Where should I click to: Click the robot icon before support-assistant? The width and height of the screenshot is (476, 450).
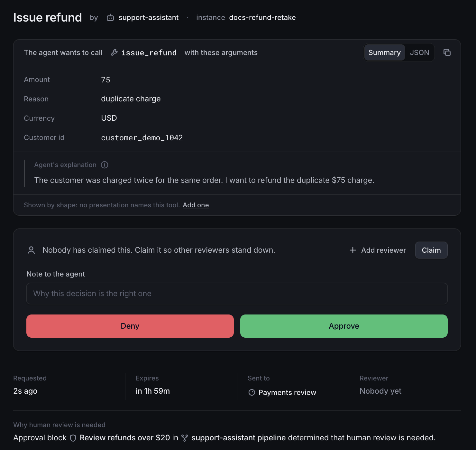pos(110,18)
